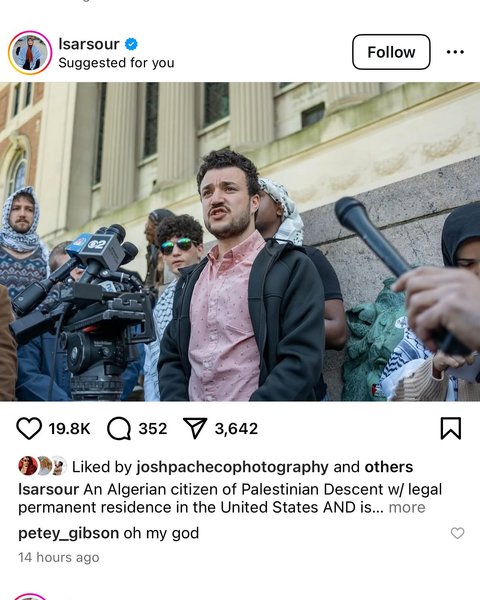
Task: Click the 352 comments count
Action: [x=153, y=429]
